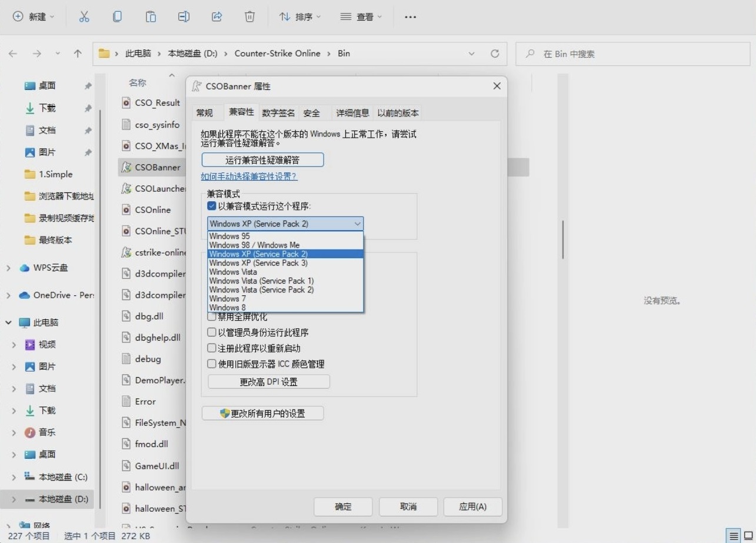
Task: Uncheck 以兼容模式运行这个程序 checkbox
Action: [x=212, y=206]
